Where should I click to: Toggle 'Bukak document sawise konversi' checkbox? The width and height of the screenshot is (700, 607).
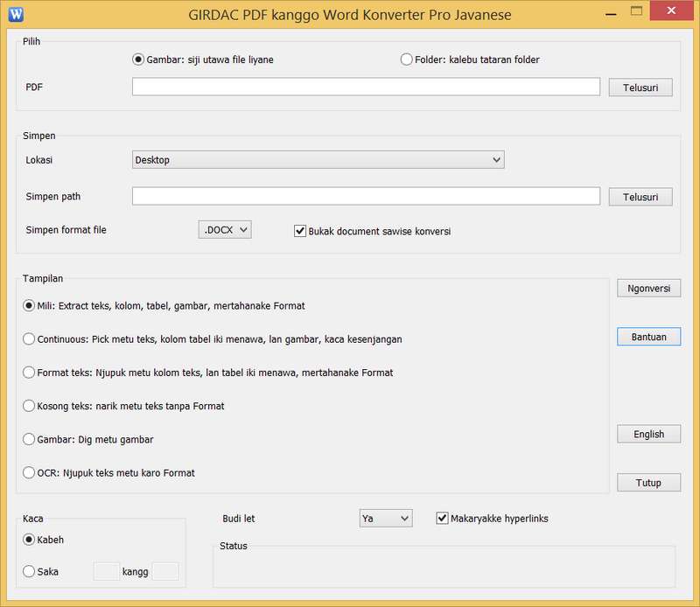pyautogui.click(x=301, y=232)
